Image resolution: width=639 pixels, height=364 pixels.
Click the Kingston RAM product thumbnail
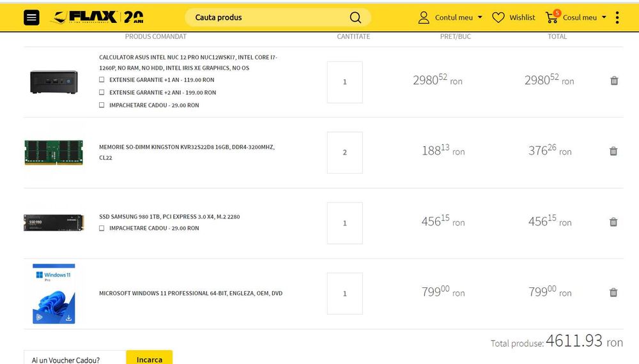54,152
